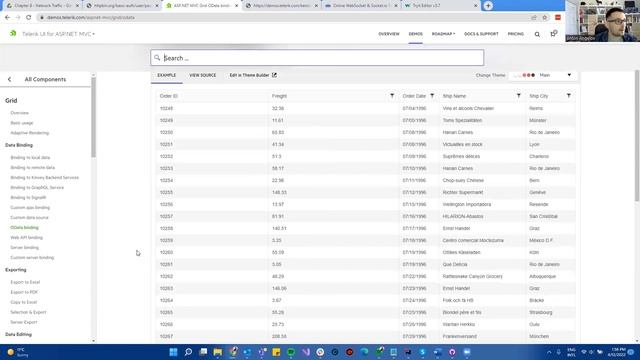Filter the Freight column
Image resolution: width=640 pixels, height=360 pixels.
click(392, 96)
